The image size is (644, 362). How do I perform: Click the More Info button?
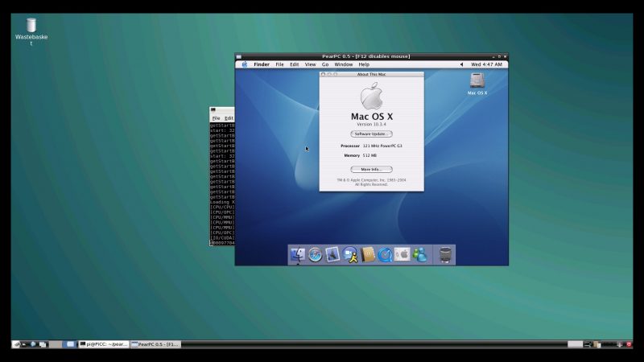tap(371, 169)
